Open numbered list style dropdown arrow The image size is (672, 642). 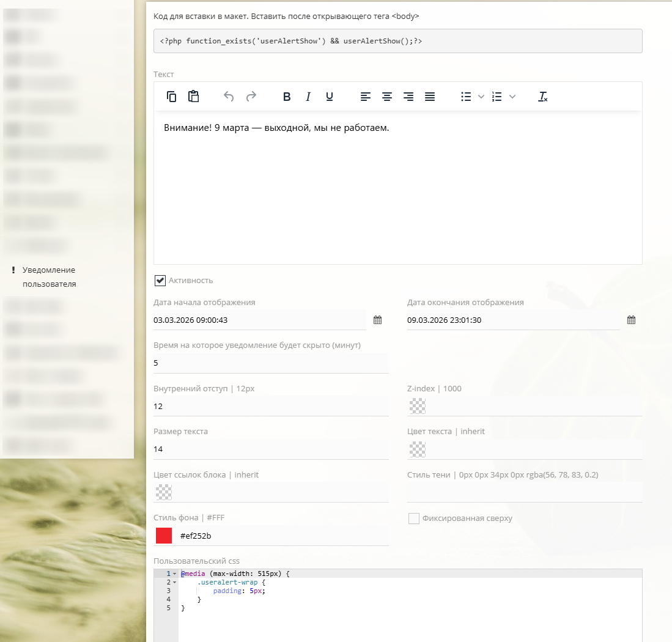click(512, 97)
